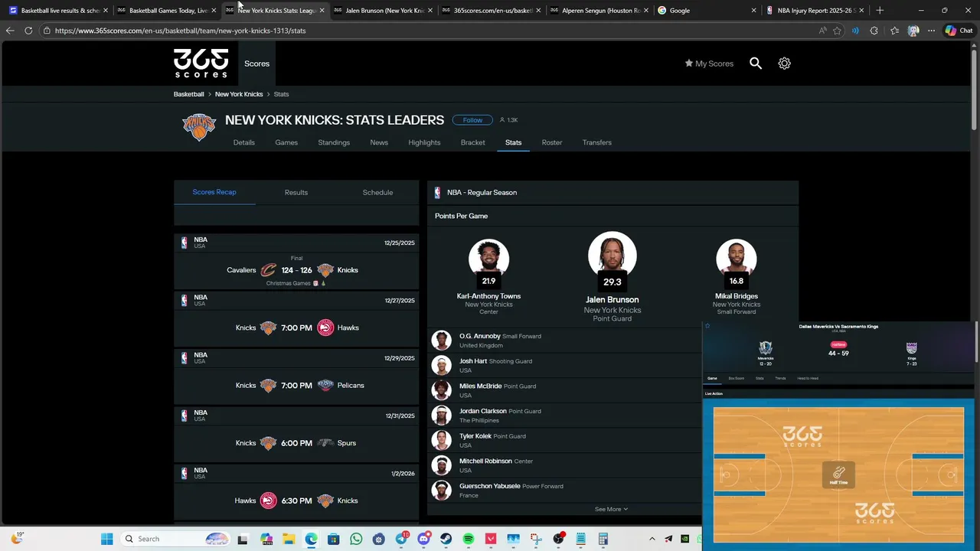Click the Cavaliers team logo
Screen dimensions: 980x551
(x=268, y=270)
